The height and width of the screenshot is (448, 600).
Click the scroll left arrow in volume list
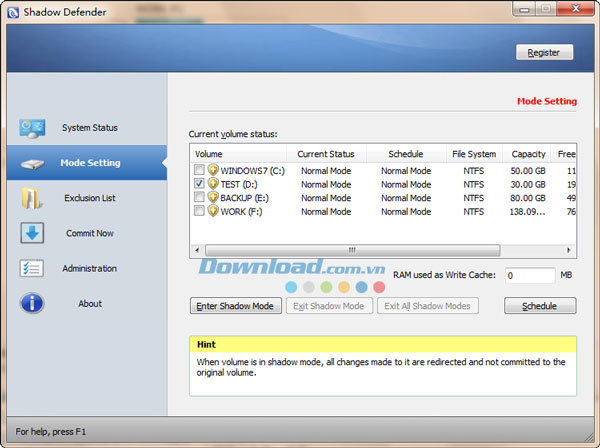[x=197, y=250]
